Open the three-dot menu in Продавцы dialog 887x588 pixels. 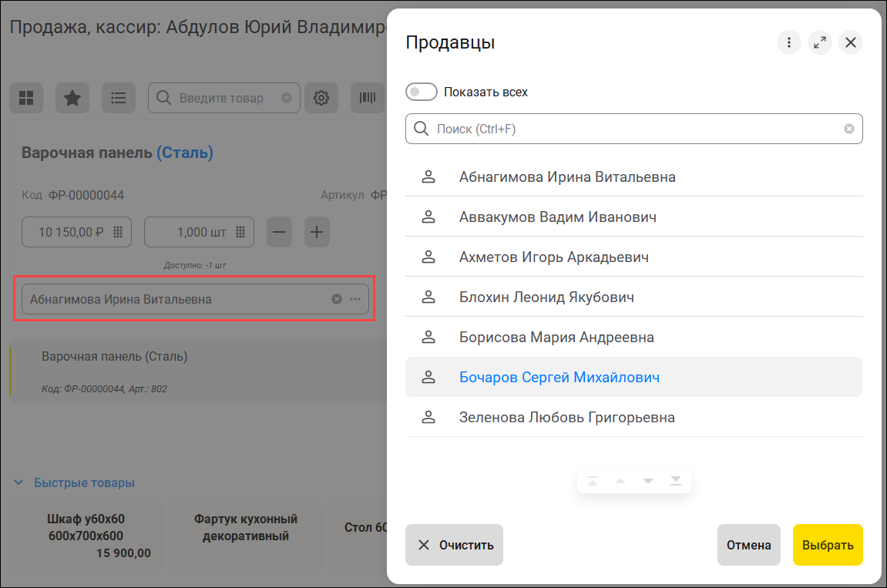[x=789, y=42]
